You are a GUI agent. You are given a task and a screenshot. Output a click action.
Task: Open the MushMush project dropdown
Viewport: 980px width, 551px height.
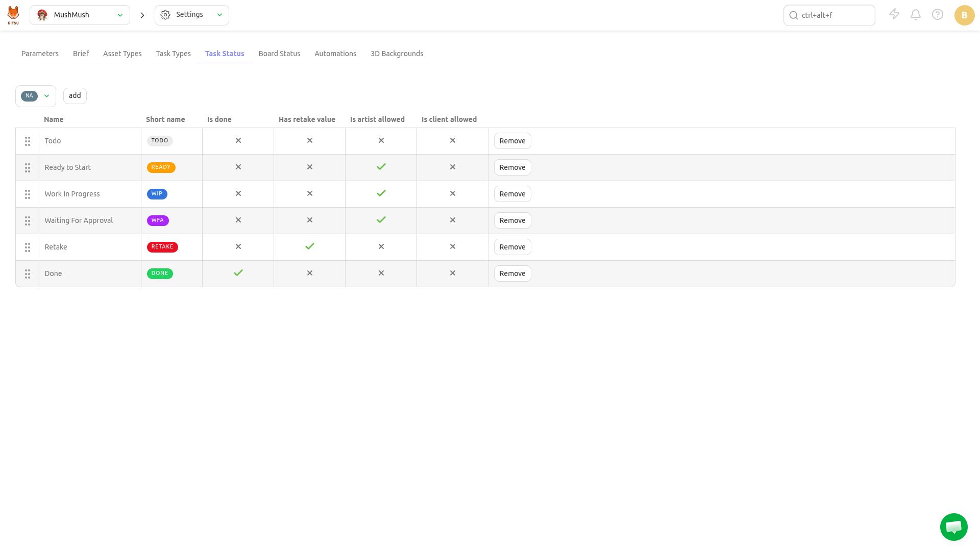[x=80, y=15]
